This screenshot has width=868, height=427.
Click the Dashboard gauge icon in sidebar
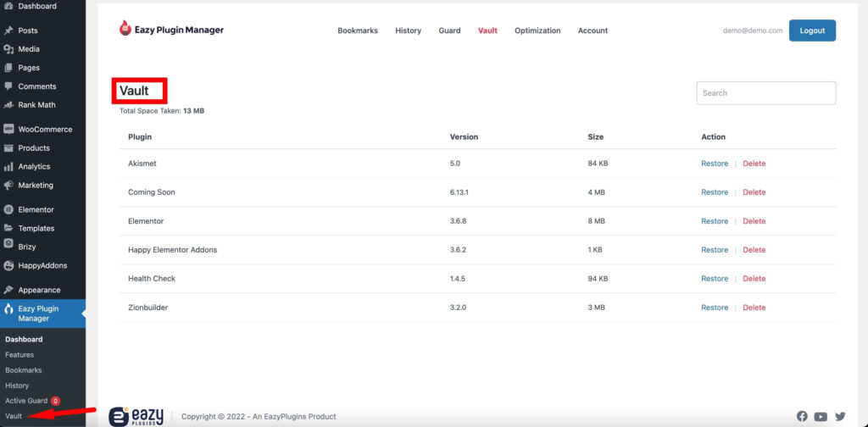coord(8,6)
